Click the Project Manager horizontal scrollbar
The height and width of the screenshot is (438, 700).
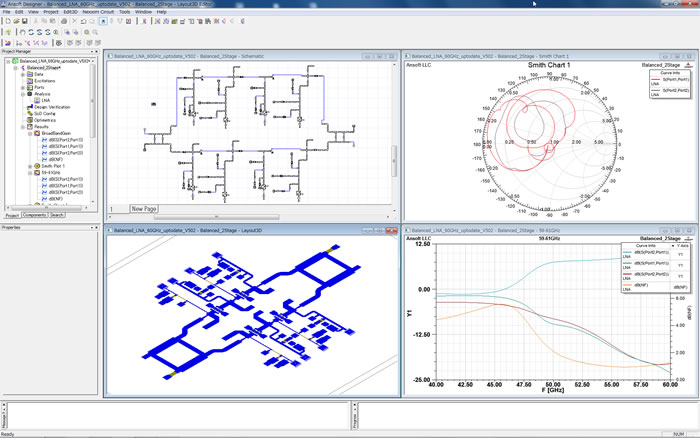(x=46, y=208)
